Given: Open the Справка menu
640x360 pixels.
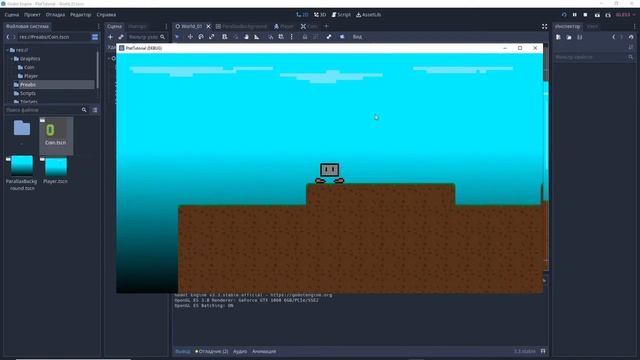Looking at the screenshot, I should click(x=106, y=15).
